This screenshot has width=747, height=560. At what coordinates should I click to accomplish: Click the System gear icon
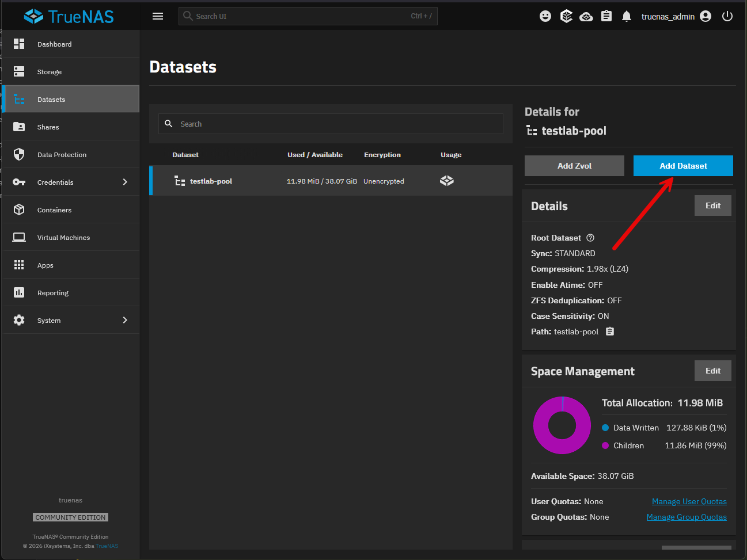(x=19, y=320)
